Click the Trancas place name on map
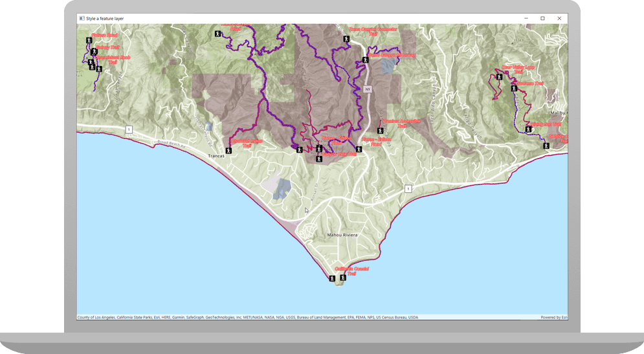This screenshot has width=644, height=354. (216, 157)
